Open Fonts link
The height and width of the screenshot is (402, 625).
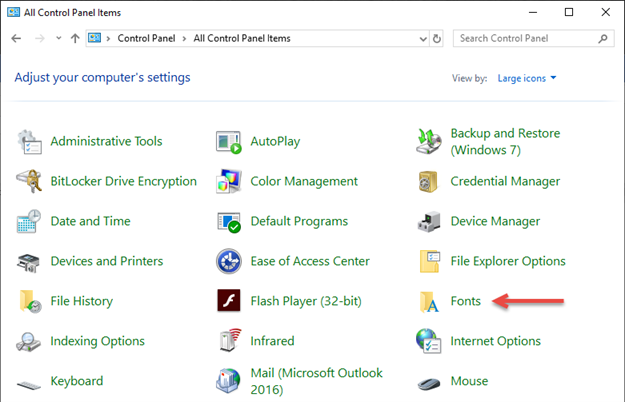pyautogui.click(x=466, y=301)
